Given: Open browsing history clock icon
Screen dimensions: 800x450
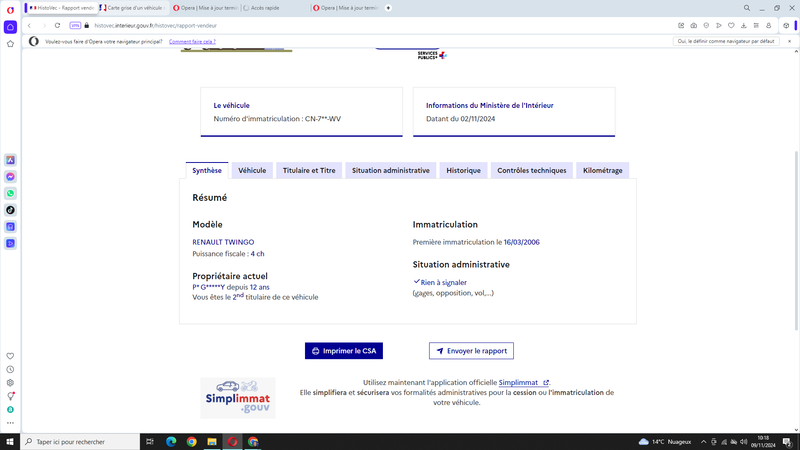Looking at the screenshot, I should point(10,369).
